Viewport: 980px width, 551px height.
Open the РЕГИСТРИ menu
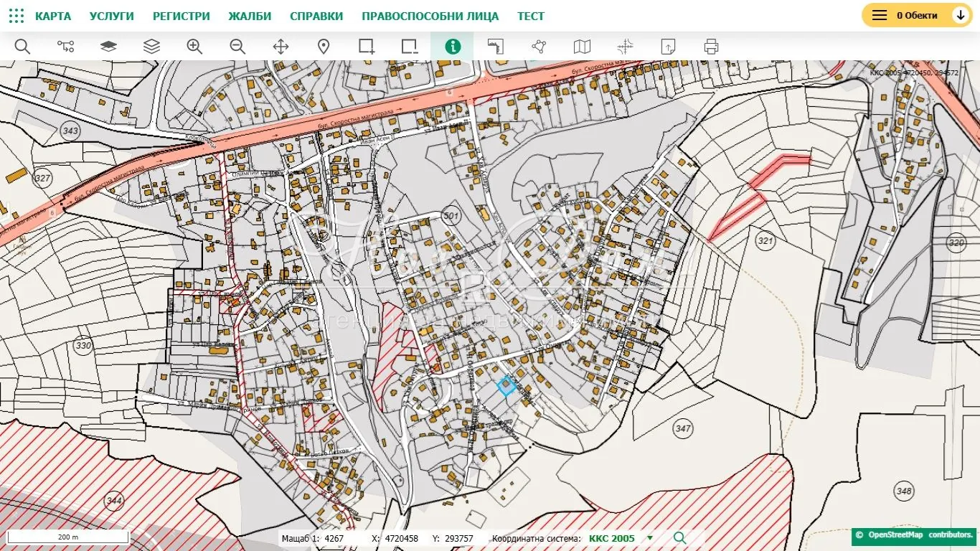coord(182,16)
